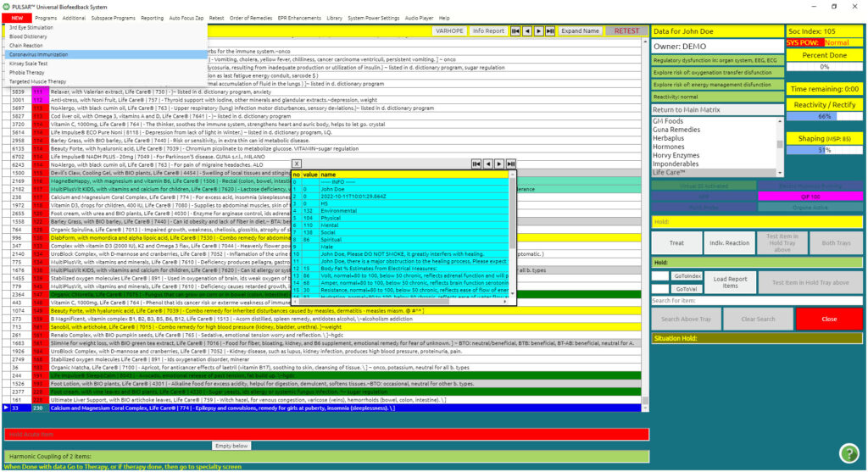Screen dimensions: 868x472
Task: Click the Treat button
Action: coord(676,242)
